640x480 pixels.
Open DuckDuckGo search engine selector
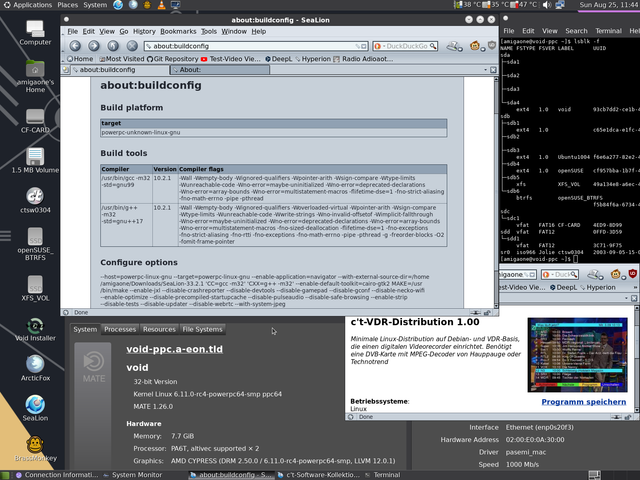coord(378,46)
